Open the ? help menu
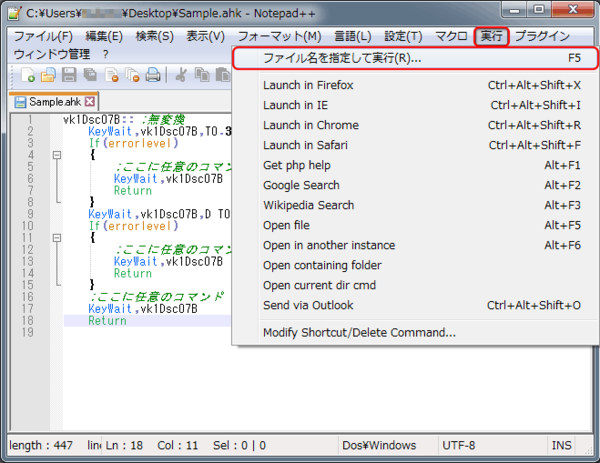600x463 pixels. pyautogui.click(x=106, y=54)
